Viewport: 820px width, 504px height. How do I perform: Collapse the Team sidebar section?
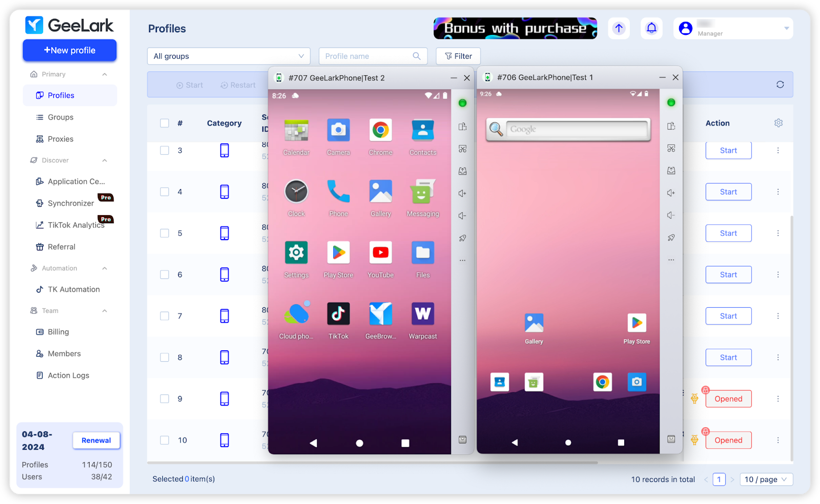point(105,311)
